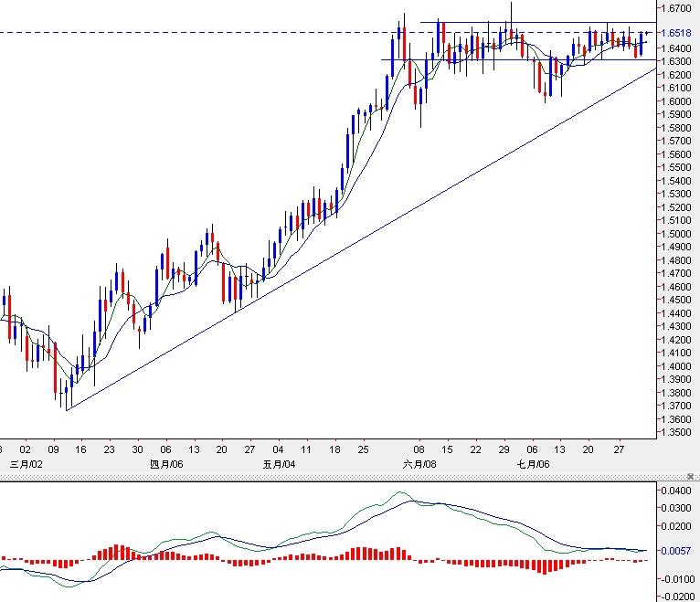
Task: Click the date label 09 on time axis
Action: [x=53, y=449]
